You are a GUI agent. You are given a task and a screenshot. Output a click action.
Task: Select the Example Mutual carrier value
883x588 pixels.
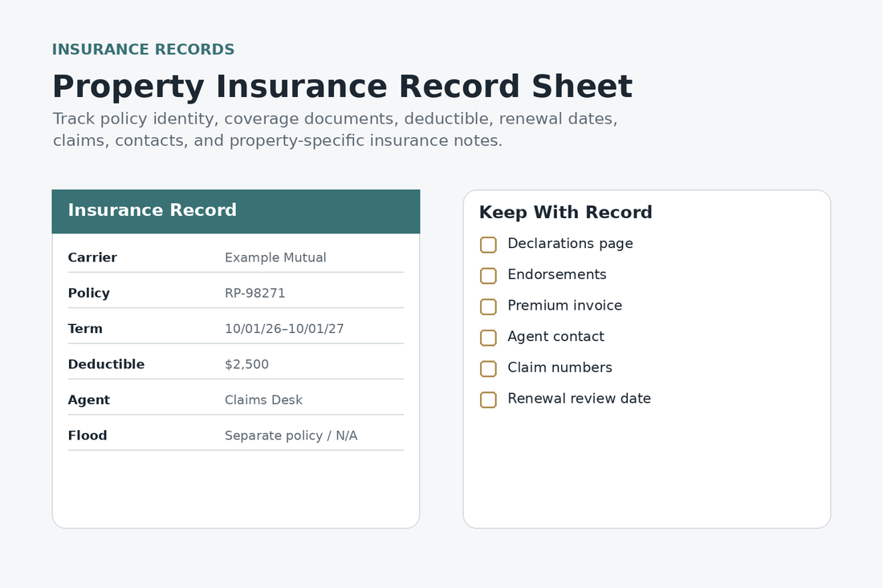[x=275, y=258]
